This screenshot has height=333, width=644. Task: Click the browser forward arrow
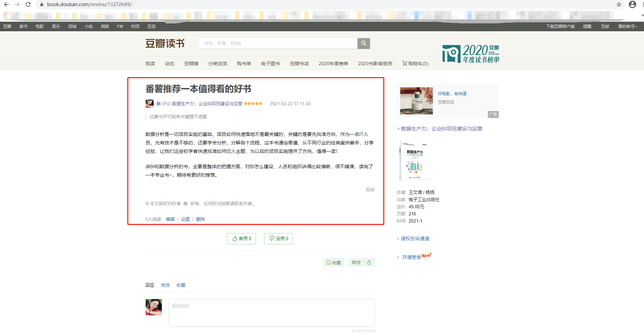pos(17,4)
